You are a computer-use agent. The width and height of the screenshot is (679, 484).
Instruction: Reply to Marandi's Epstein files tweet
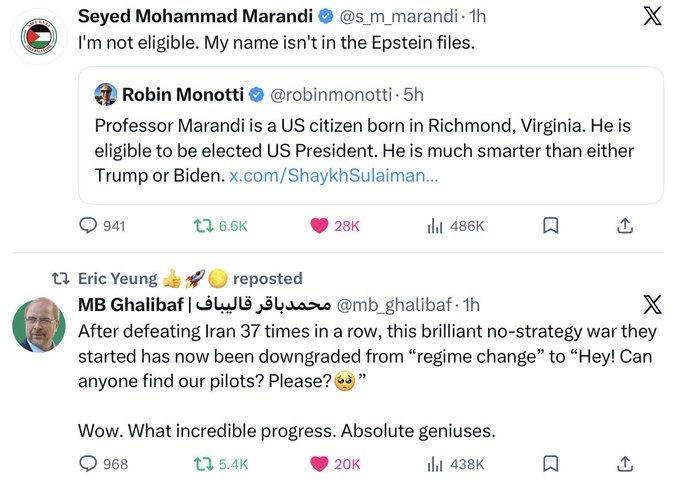click(x=88, y=226)
